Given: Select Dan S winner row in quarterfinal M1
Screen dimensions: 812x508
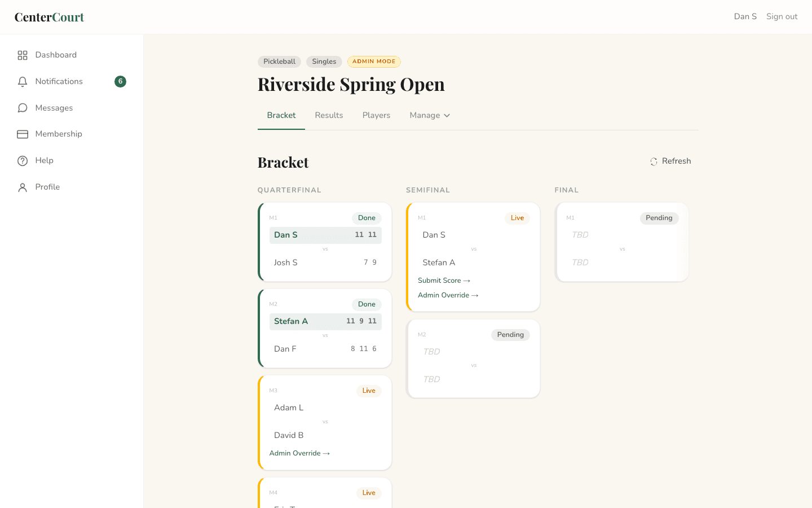Looking at the screenshot, I should coord(325,235).
